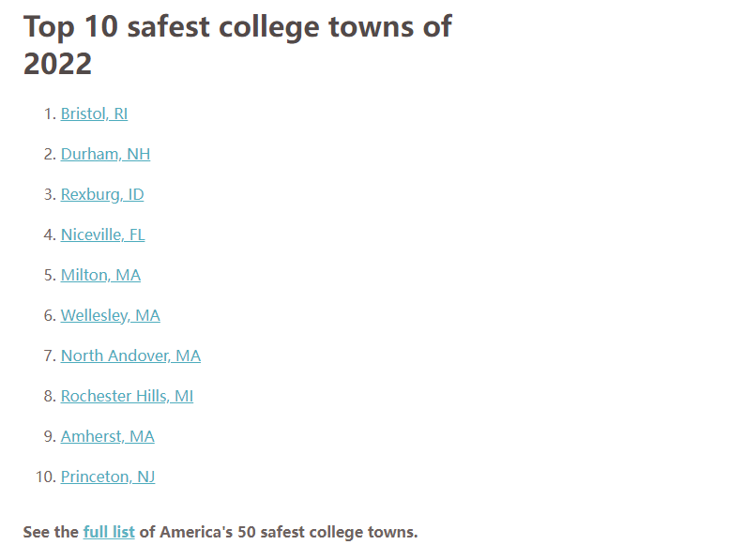Screen dimensions: 745x560
Task: Go to North Andover, MA link
Action: [x=130, y=356]
